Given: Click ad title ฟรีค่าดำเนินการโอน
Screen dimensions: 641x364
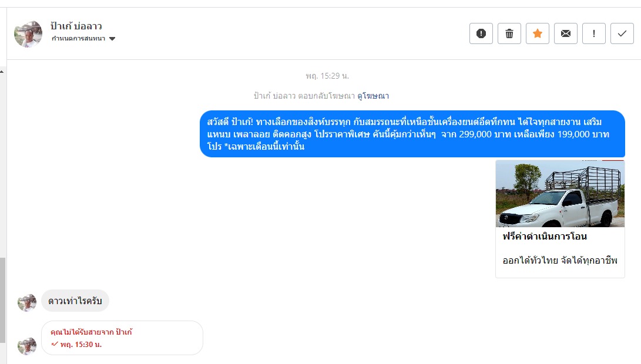Looking at the screenshot, I should 545,237.
